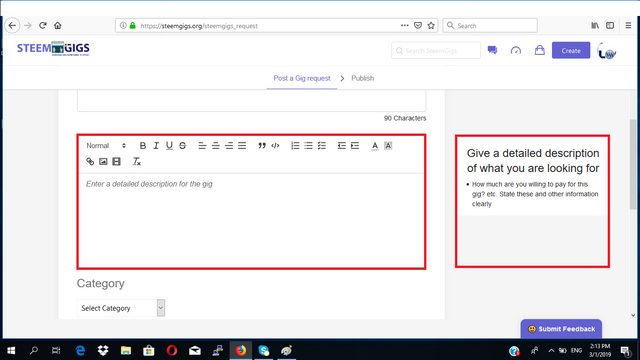640x360 pixels.
Task: Click the page vertical scrollbar thumb
Action: (633, 165)
